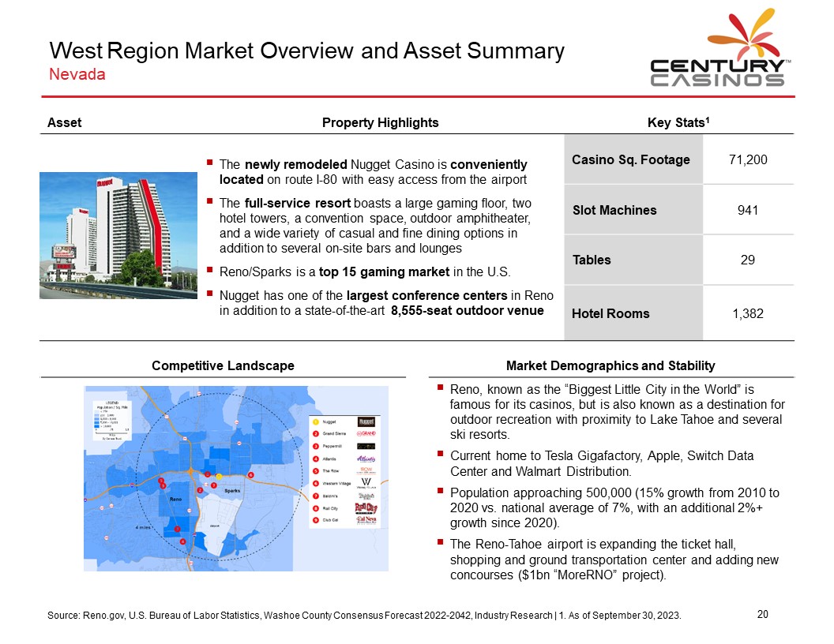
Task: Click red number 6 legend marker for Western Village
Action: click(x=315, y=484)
